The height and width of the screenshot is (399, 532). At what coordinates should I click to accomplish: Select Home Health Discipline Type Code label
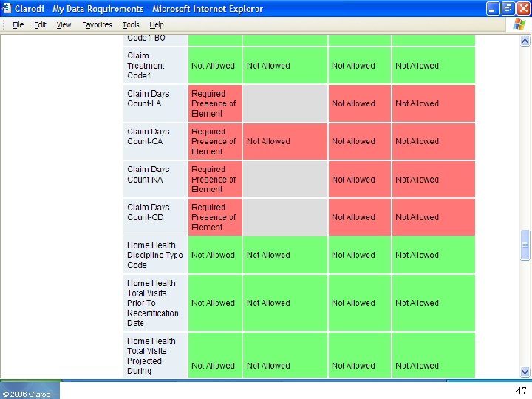pos(154,255)
